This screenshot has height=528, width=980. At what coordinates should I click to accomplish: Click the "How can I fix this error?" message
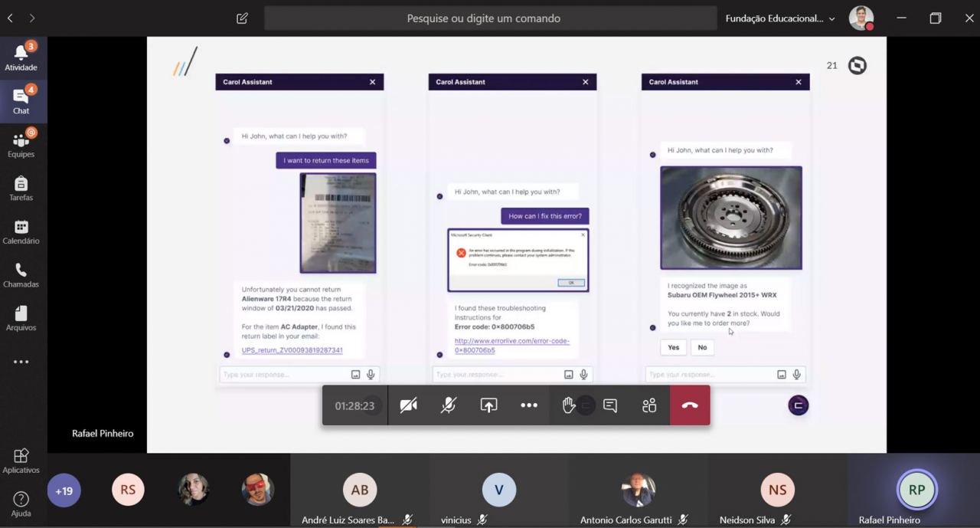click(545, 216)
